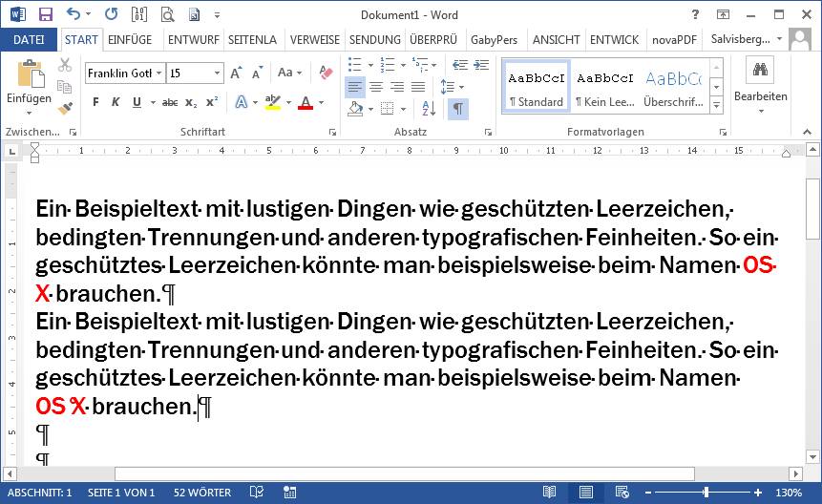Align text left
The height and width of the screenshot is (504, 822).
355,87
